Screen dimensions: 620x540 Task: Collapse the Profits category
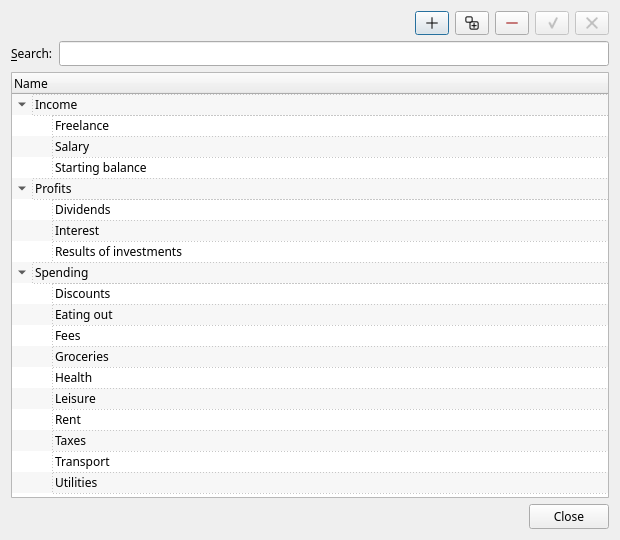(22, 189)
